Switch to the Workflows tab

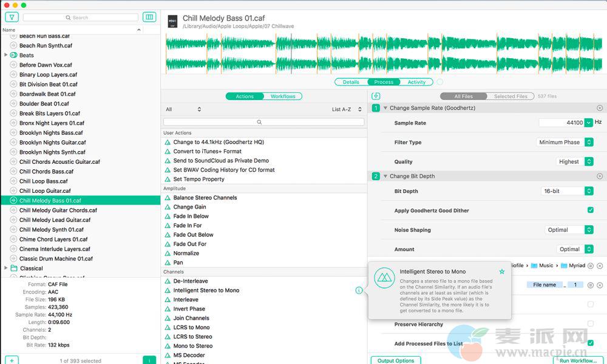tap(283, 96)
